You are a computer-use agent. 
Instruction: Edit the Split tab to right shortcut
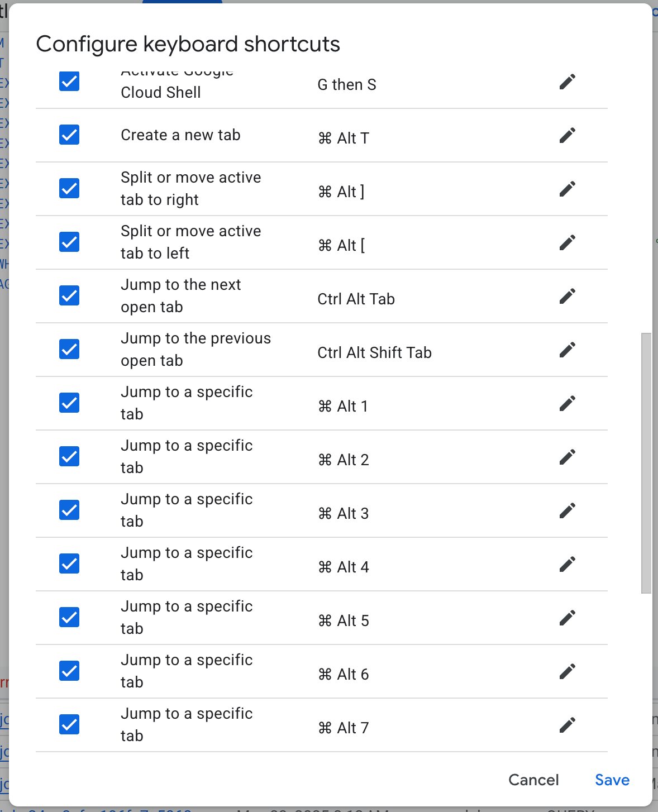567,189
